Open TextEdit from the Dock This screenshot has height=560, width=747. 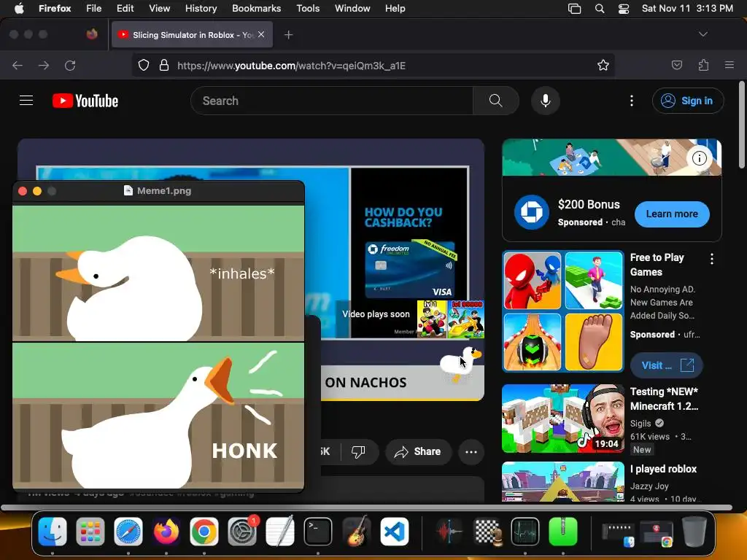280,531
